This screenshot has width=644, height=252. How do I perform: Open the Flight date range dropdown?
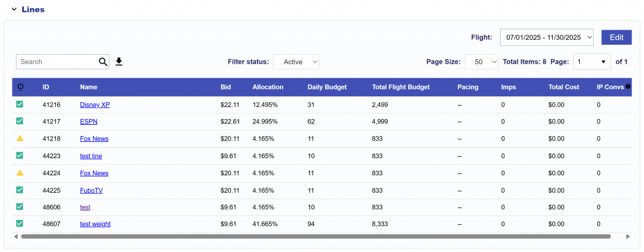[547, 38]
